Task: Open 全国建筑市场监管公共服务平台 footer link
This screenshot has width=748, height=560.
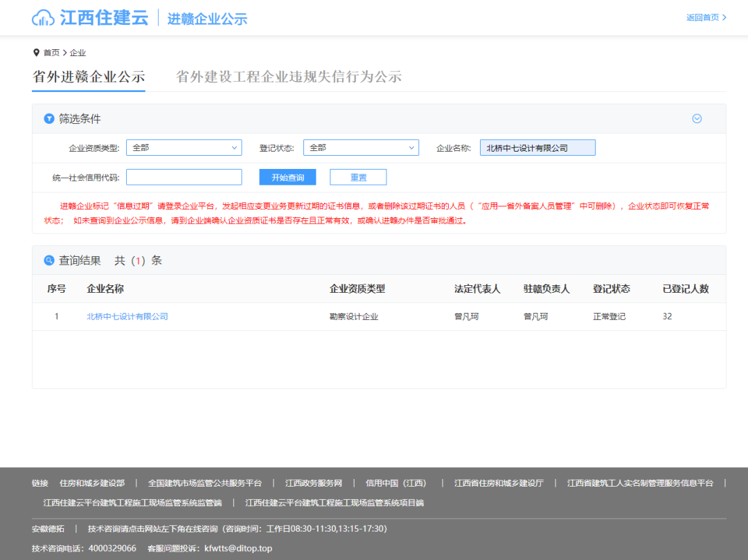Action: coord(204,483)
